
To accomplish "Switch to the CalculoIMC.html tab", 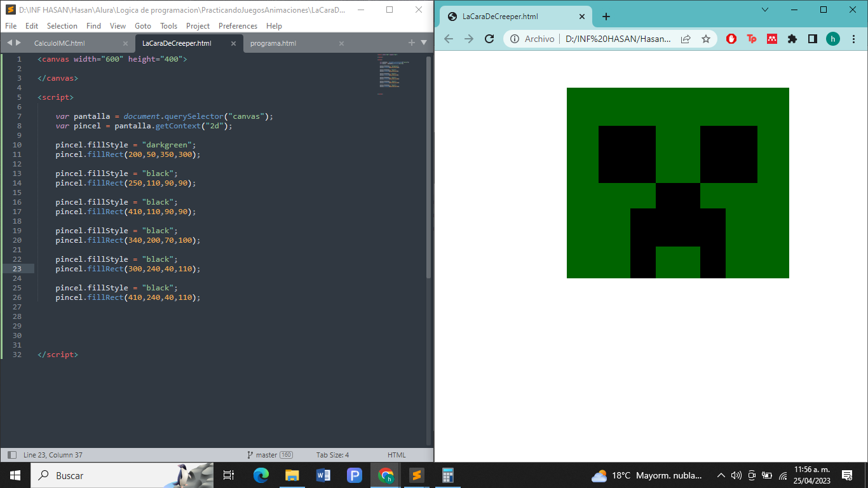I will click(60, 43).
